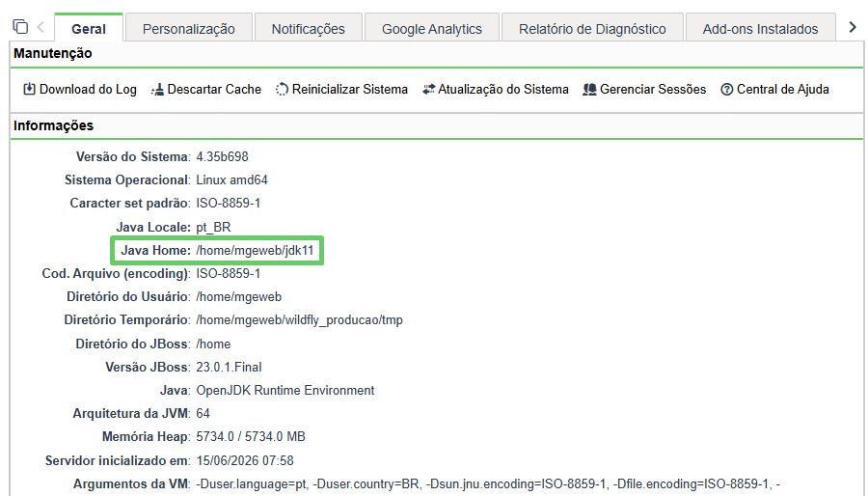Click the Diretório do Usuário /home/mgeweb value

238,296
